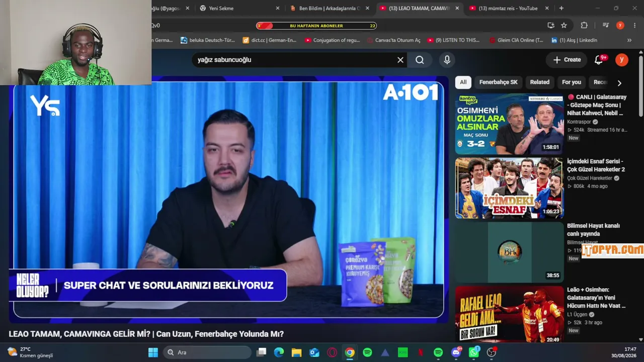Click the Create button
This screenshot has height=362, width=644.
click(567, 60)
